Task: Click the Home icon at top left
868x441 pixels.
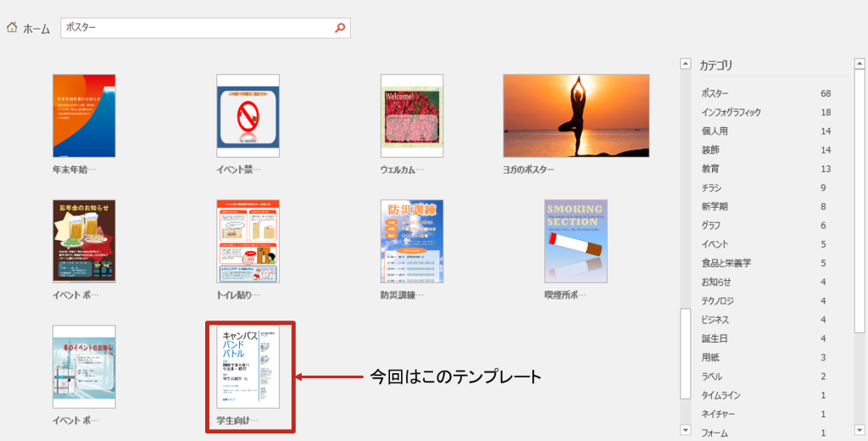Action: click(x=12, y=27)
